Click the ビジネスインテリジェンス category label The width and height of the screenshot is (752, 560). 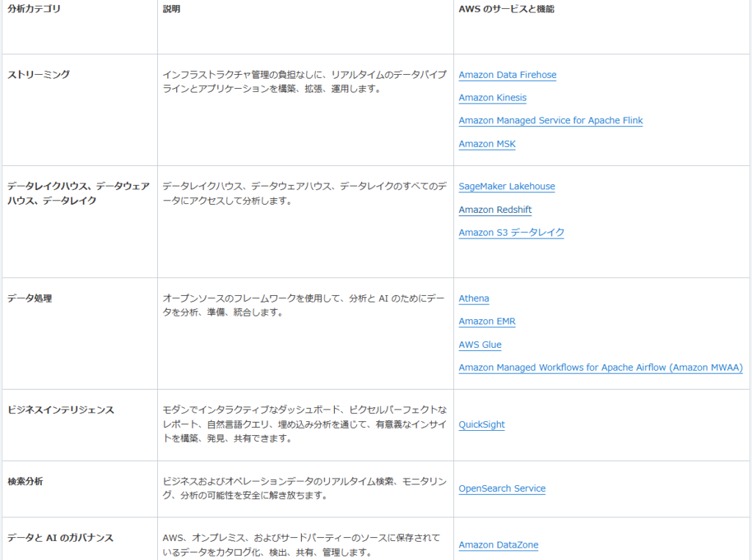click(61, 410)
